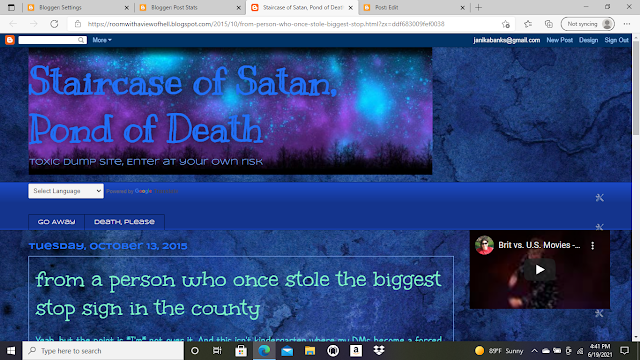Screen dimensions: 640x360
Task: Open the Windows Start menu
Action: tap(11, 351)
